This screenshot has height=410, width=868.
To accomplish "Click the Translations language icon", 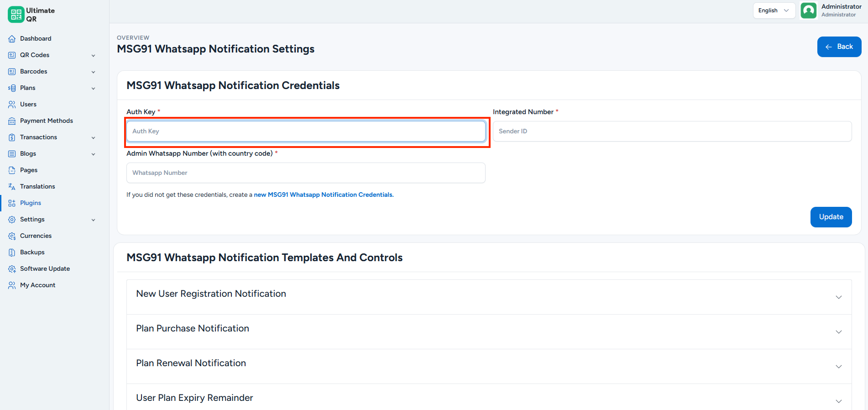I will [12, 187].
